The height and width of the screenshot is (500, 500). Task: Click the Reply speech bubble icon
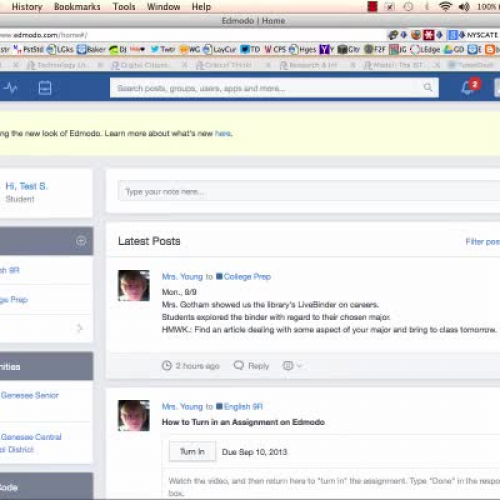239,365
